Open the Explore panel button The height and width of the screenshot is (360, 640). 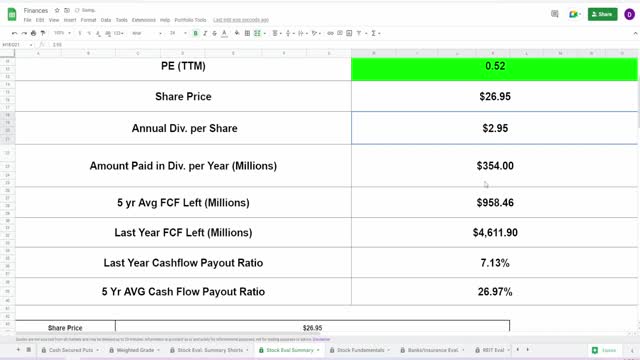[x=604, y=350]
